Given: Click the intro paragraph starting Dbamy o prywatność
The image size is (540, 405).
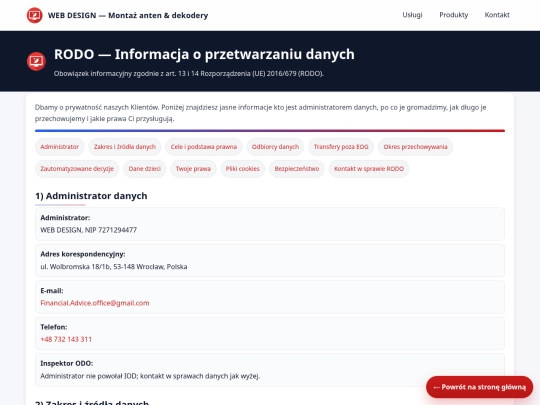Looking at the screenshot, I should pos(260,113).
